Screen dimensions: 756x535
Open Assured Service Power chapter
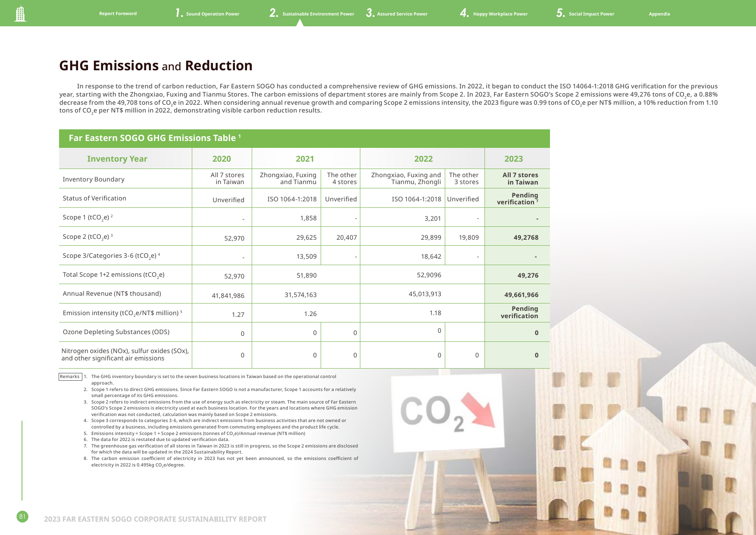397,13
